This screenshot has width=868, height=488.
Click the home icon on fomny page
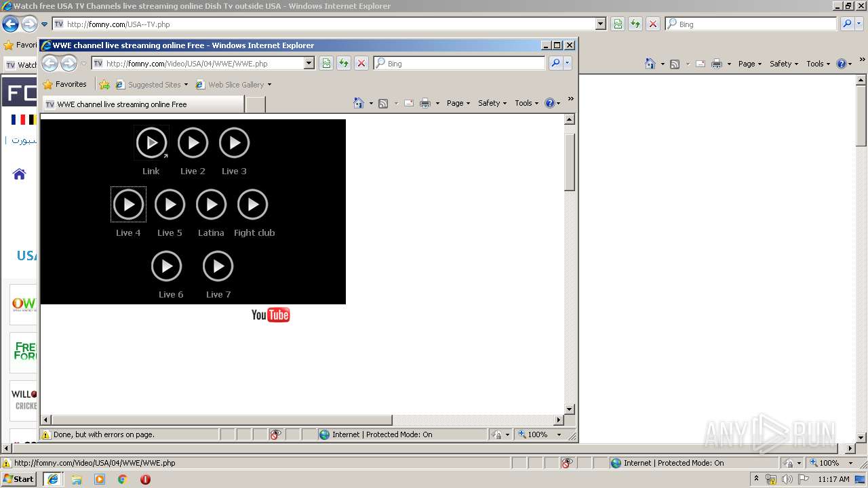[x=19, y=174]
